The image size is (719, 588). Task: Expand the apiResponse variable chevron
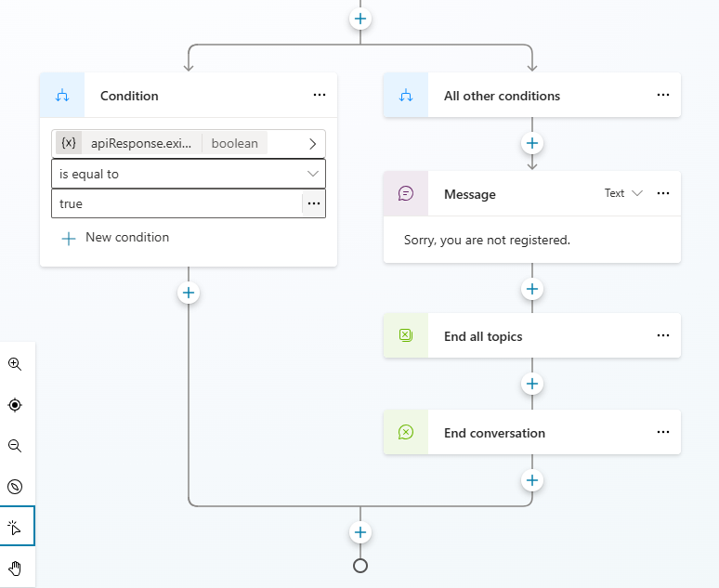pyautogui.click(x=312, y=144)
